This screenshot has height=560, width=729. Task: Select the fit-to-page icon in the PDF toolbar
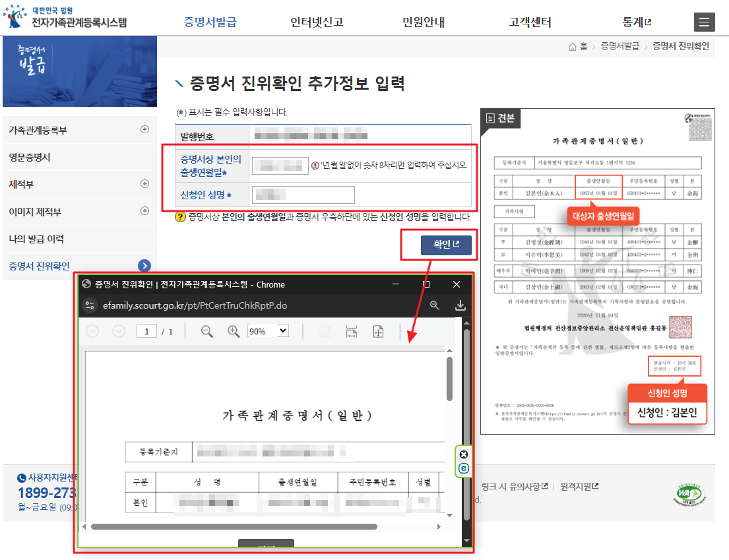click(x=378, y=330)
